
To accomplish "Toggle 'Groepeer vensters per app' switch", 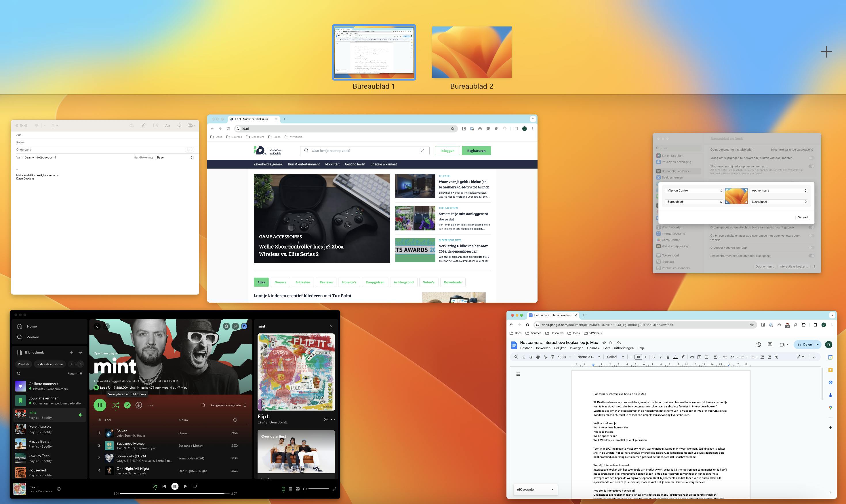I will (811, 248).
